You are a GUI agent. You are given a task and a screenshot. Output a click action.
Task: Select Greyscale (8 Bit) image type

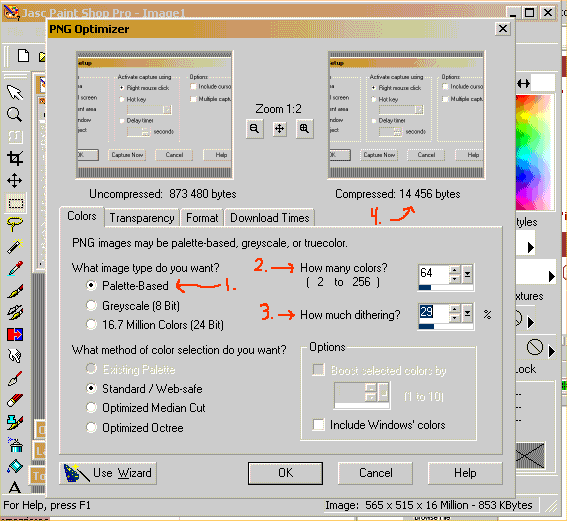pyautogui.click(x=91, y=306)
